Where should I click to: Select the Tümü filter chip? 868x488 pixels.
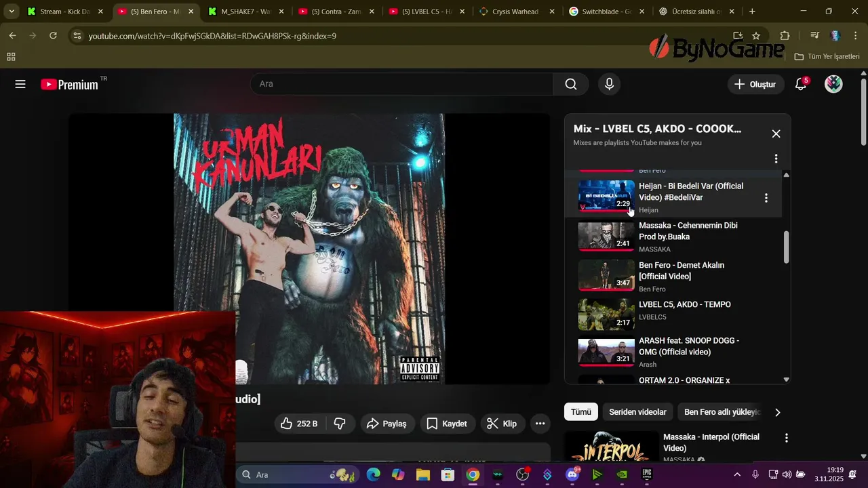(x=580, y=412)
